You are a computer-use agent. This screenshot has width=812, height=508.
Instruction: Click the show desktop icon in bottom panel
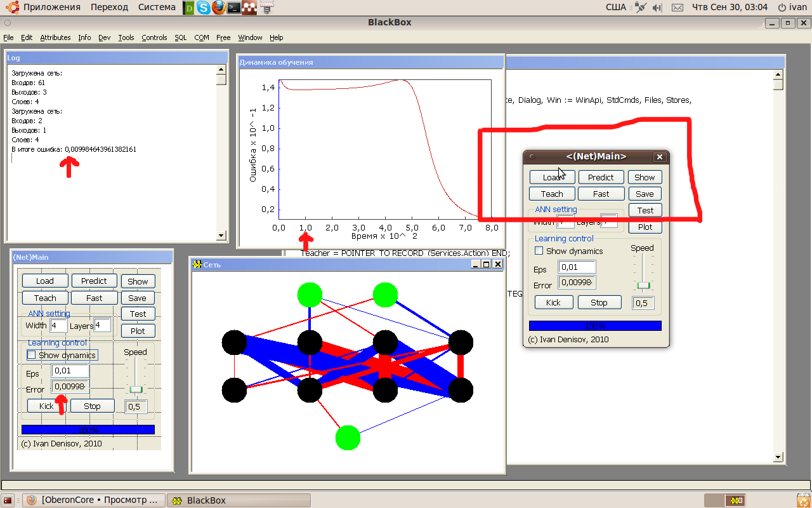pyautogui.click(x=8, y=500)
